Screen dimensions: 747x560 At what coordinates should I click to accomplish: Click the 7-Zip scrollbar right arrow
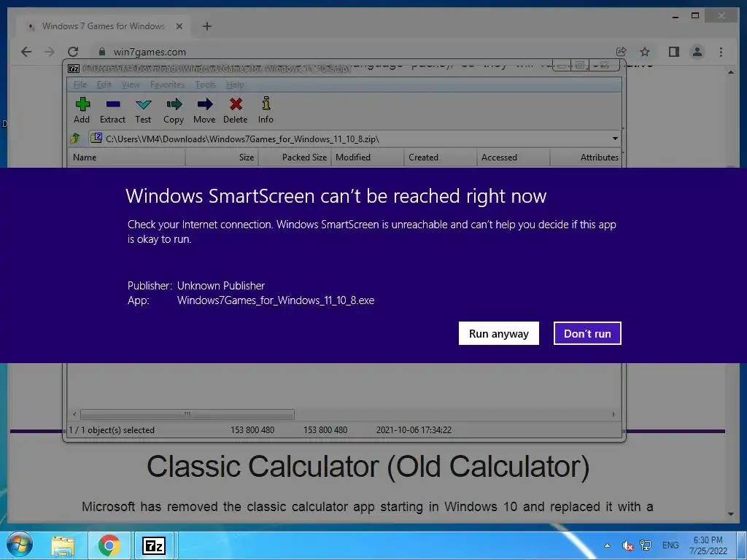(613, 414)
